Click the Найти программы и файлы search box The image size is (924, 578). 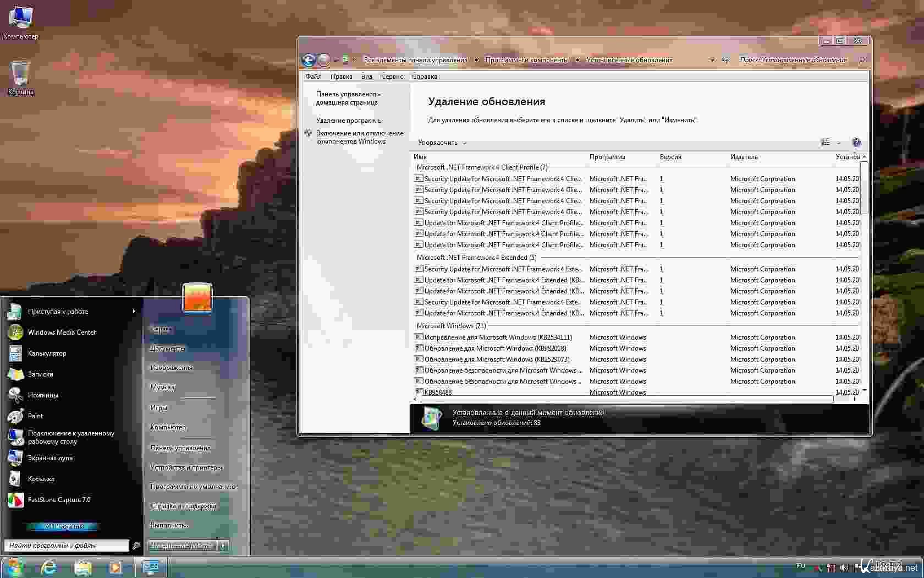pos(66,546)
